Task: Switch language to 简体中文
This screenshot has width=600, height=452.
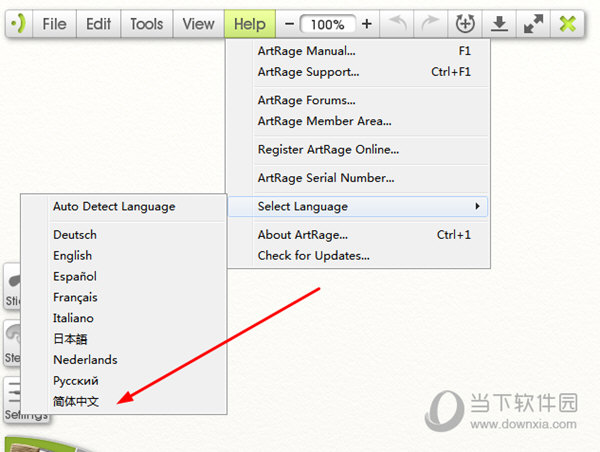Action: (124, 401)
